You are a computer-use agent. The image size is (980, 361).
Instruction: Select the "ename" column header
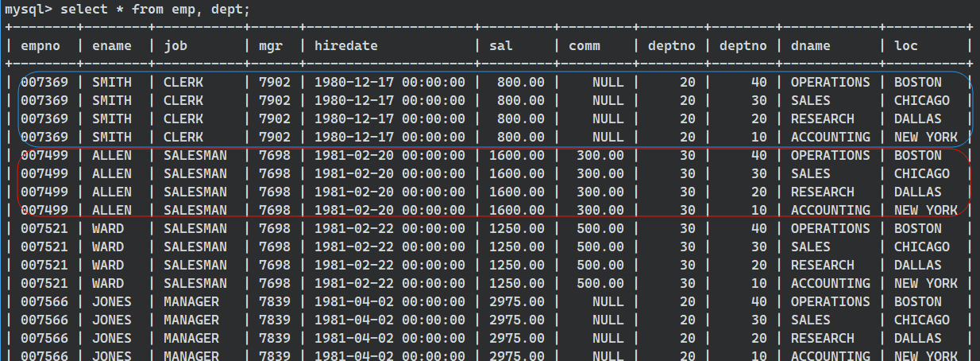point(112,45)
